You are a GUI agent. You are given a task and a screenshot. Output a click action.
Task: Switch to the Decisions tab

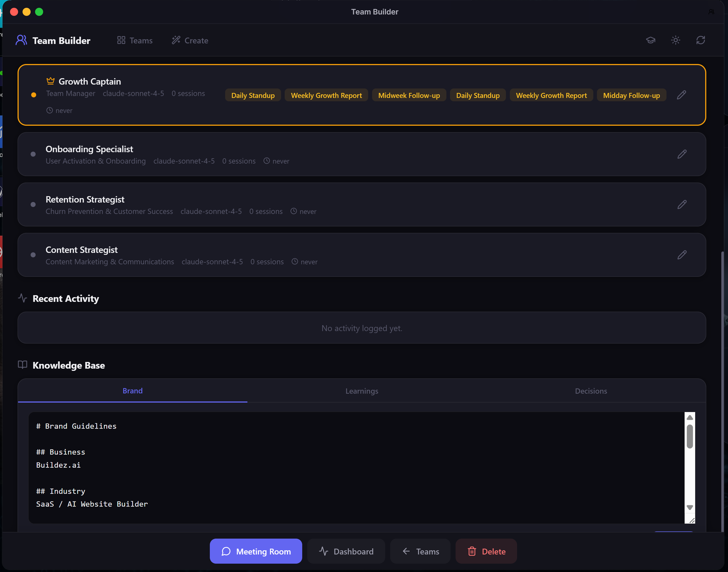tap(591, 391)
